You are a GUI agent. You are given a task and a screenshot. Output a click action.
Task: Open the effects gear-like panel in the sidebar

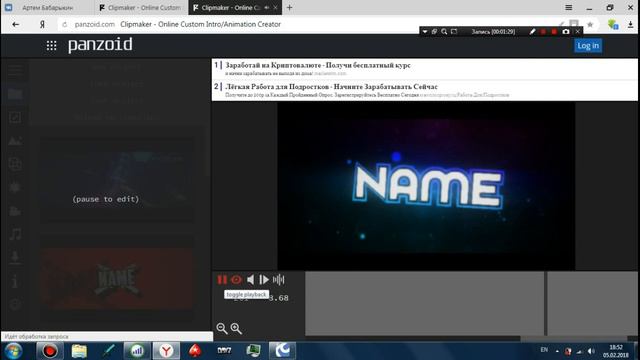pos(15,187)
